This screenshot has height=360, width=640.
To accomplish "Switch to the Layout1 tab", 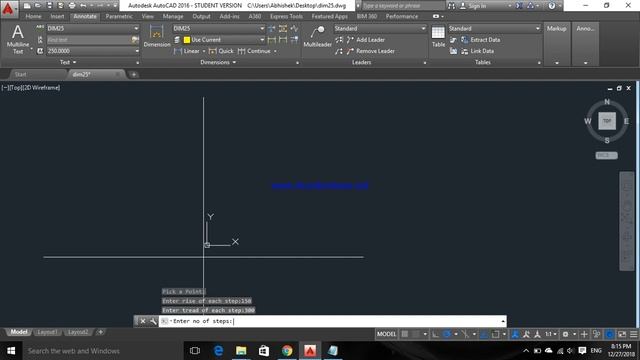I will [47, 332].
